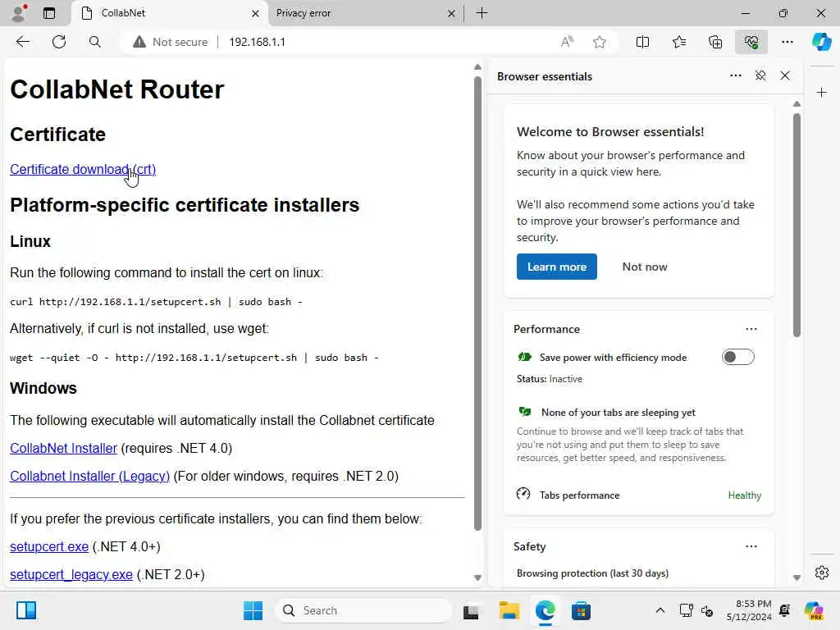Screen dimensions: 840x630
Task: Close the Browser essentials panel
Action: [x=785, y=76]
